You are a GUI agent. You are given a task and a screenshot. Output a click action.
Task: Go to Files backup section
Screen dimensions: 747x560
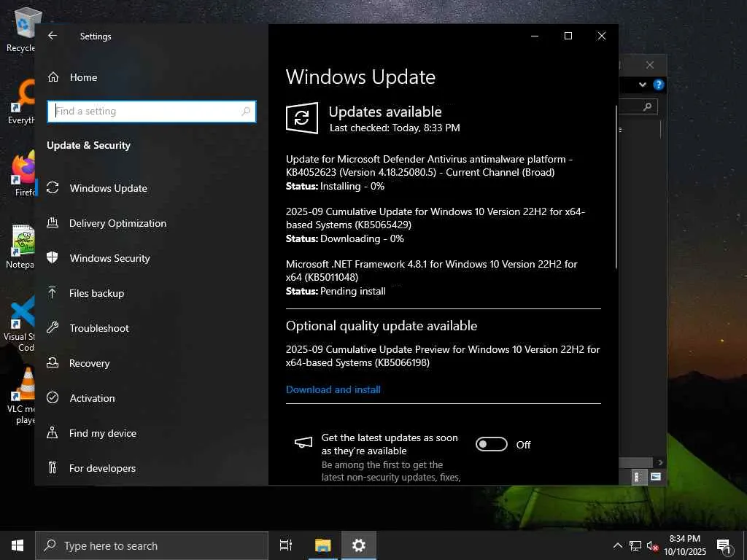click(152, 293)
